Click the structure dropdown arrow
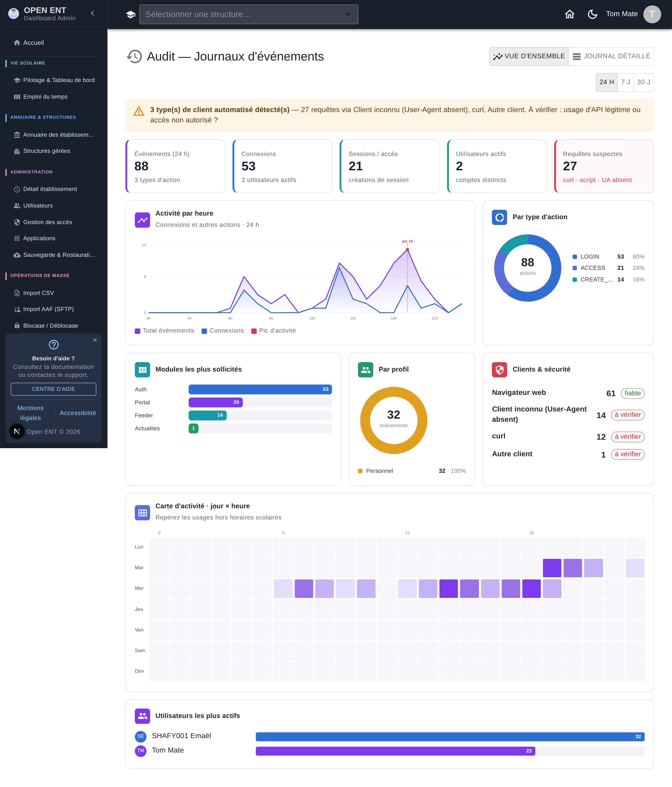This screenshot has width=672, height=787. (348, 14)
